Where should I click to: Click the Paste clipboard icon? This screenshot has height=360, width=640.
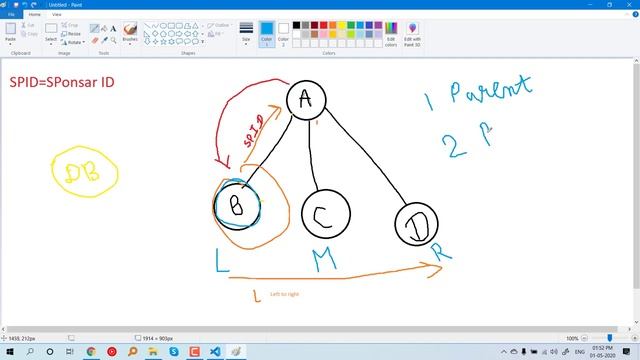click(11, 29)
